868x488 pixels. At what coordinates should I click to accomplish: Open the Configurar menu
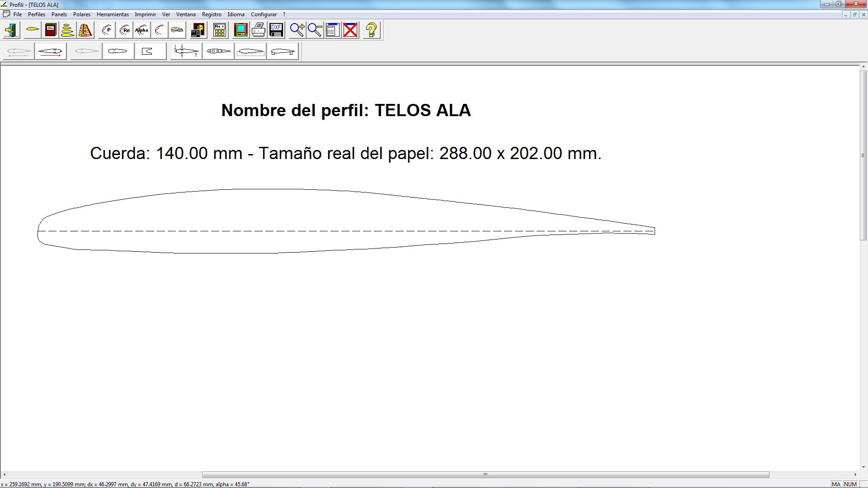pyautogui.click(x=264, y=14)
